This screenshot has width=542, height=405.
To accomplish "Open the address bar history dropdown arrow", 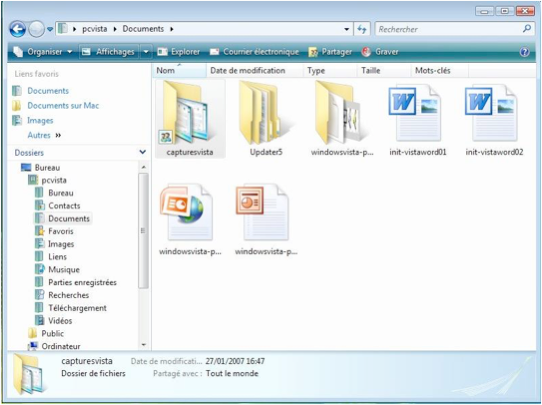I will (x=346, y=29).
